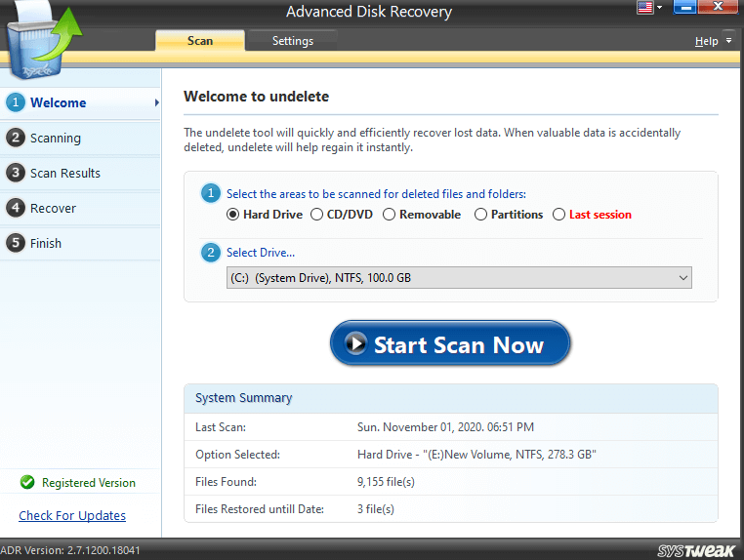The height and width of the screenshot is (560, 744).
Task: Click the circled 1 beside scan areas
Action: (x=211, y=193)
